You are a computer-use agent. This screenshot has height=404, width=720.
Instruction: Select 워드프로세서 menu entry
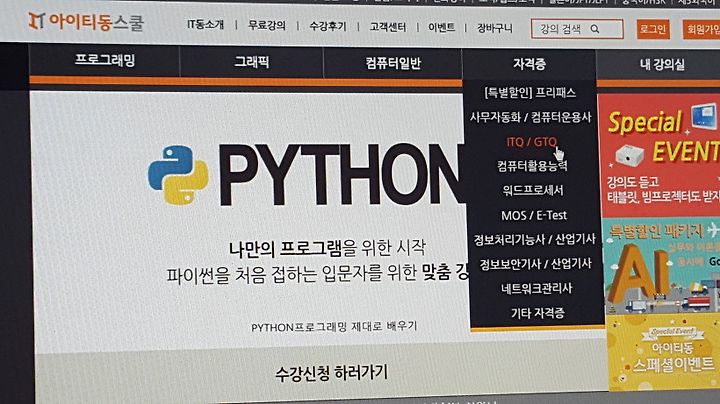click(533, 190)
